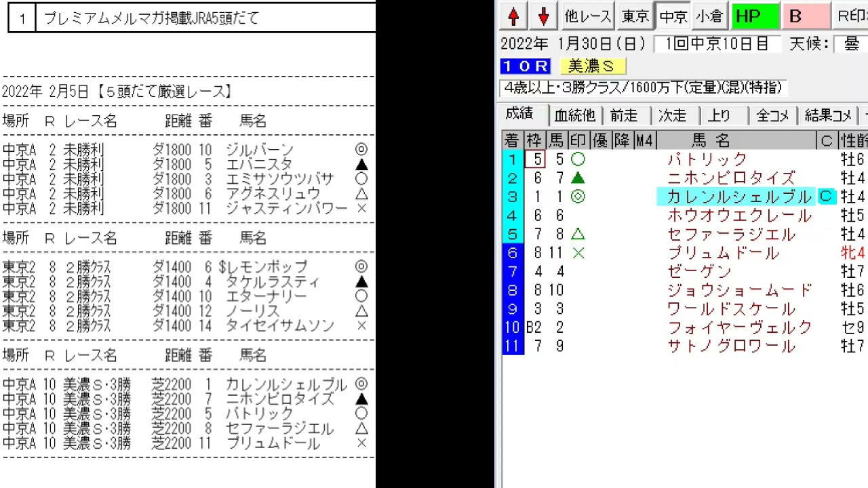This screenshot has width=868, height=488.
Task: Open the 1回中京10日目 meeting field
Action: pos(717,44)
